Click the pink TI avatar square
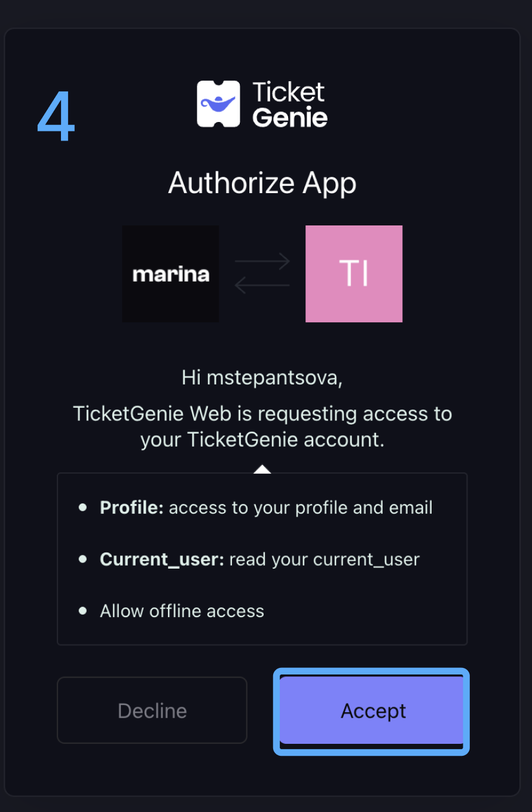532x812 pixels. pos(354,274)
